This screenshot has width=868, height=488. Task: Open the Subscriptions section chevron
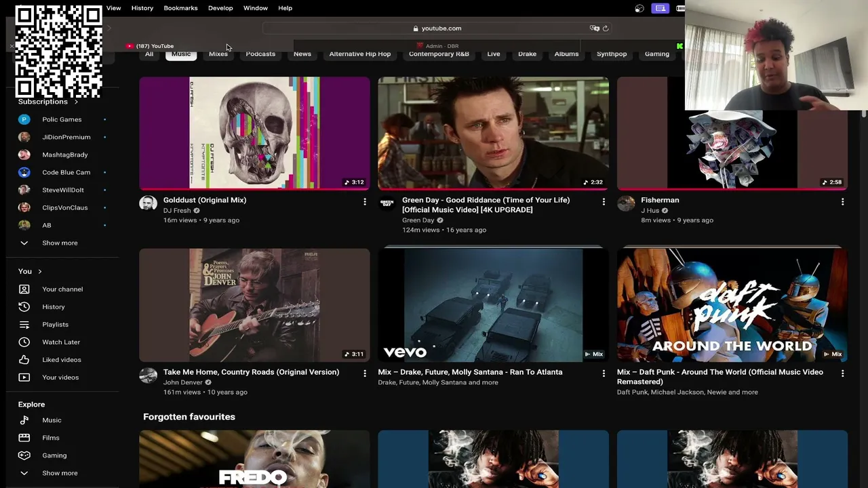[76, 102]
